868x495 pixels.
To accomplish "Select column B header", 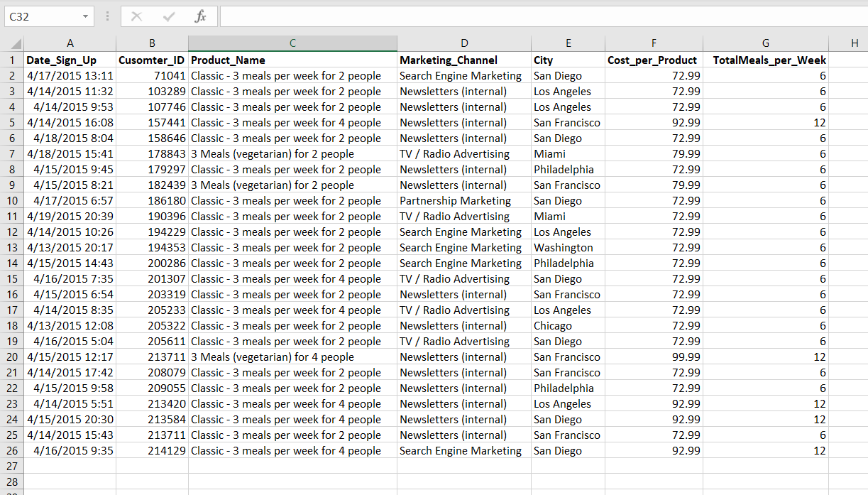I will 152,44.
